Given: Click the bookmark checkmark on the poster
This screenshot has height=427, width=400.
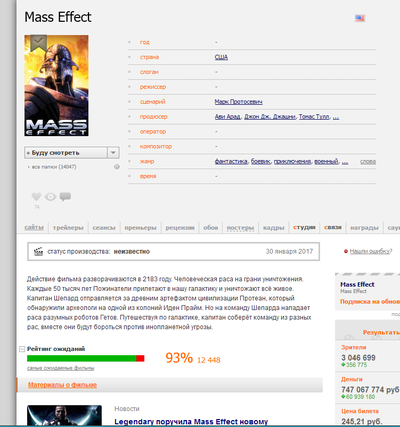Looking at the screenshot, I should pyautogui.click(x=39, y=42).
